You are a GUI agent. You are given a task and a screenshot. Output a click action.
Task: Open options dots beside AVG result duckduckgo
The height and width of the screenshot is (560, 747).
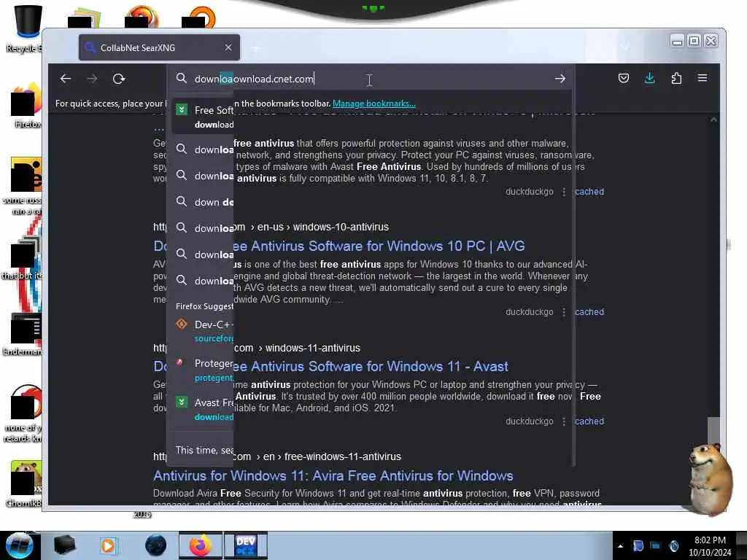(x=564, y=312)
